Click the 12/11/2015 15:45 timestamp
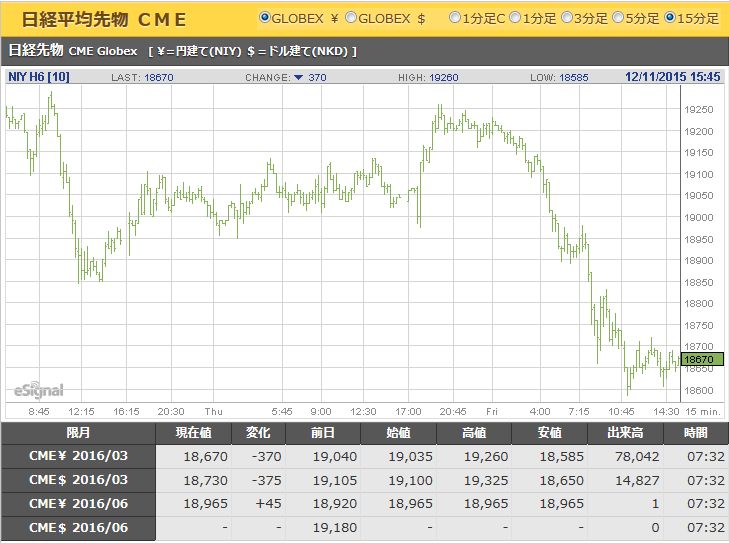Viewport: 729px width, 543px height. pyautogui.click(x=672, y=77)
